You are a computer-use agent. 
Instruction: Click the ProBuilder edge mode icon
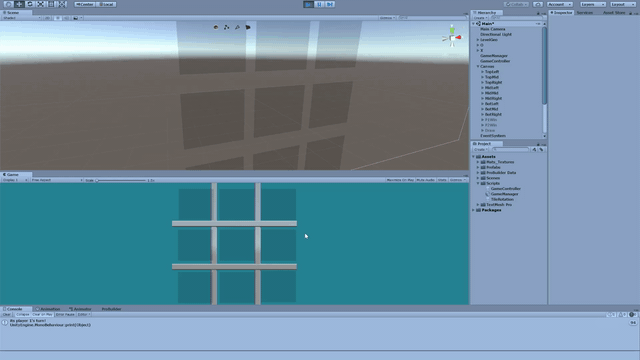(x=237, y=27)
